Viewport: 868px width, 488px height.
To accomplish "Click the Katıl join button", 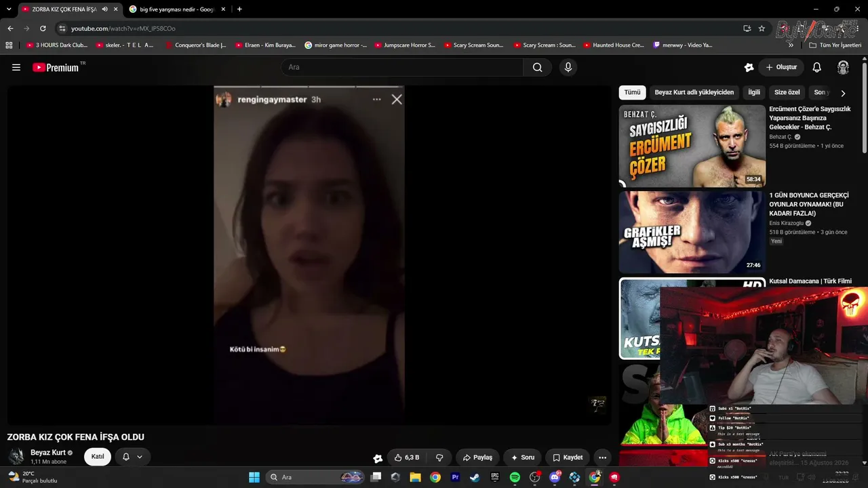I will 98,457.
